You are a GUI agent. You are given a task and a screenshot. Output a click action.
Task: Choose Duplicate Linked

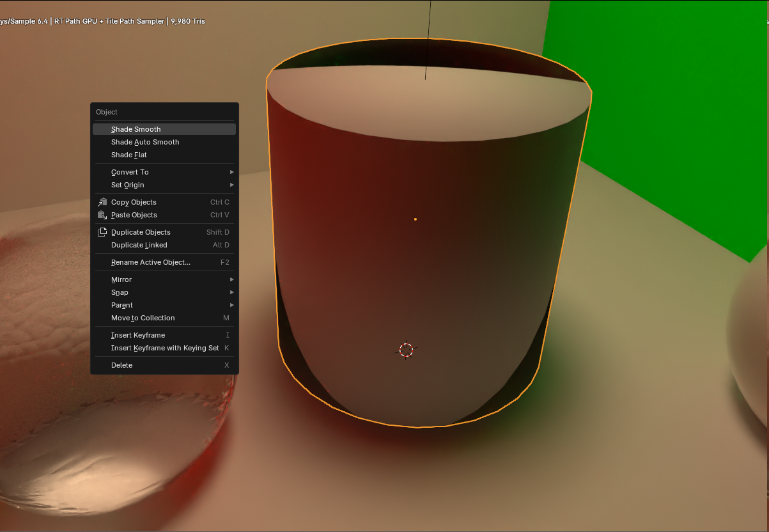[x=139, y=245]
